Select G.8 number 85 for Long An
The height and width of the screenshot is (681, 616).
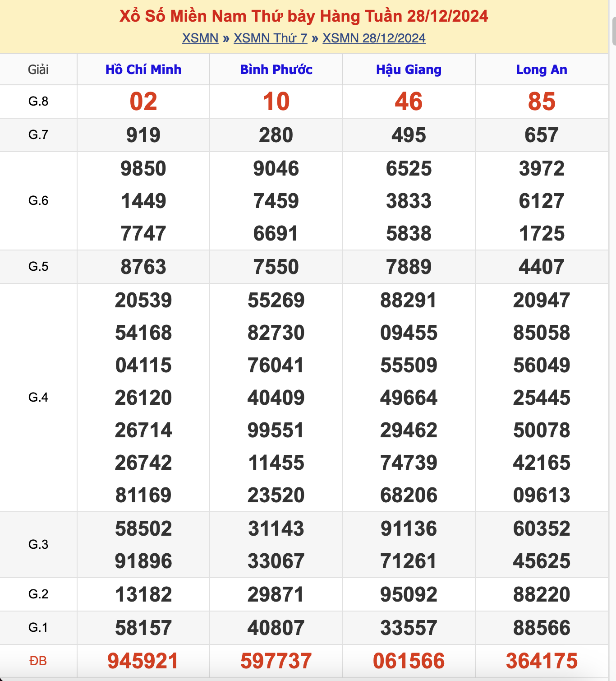point(542,102)
